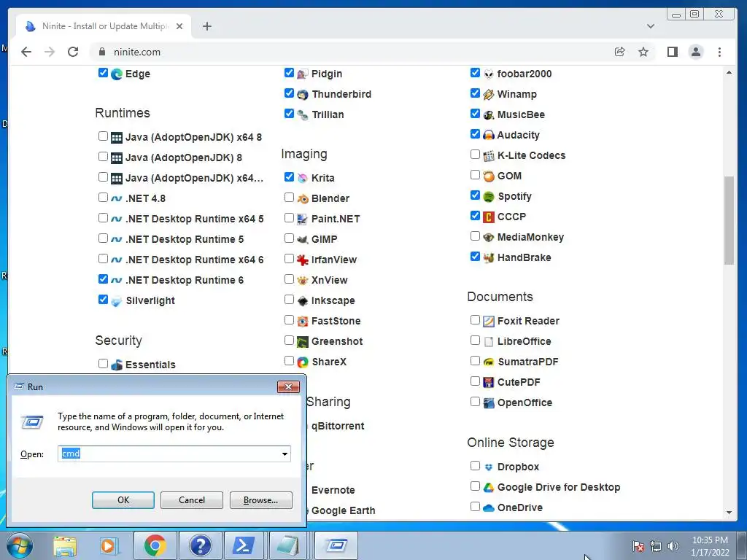Open File Explorer from the taskbar
Viewport: 747px width, 560px height.
click(65, 545)
